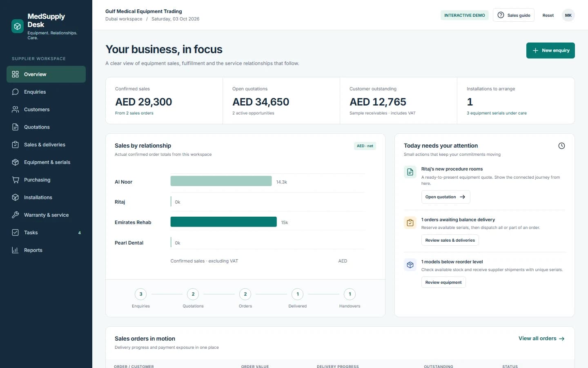The height and width of the screenshot is (368, 588).
Task: Click the clock icon in attention panel
Action: pos(561,146)
